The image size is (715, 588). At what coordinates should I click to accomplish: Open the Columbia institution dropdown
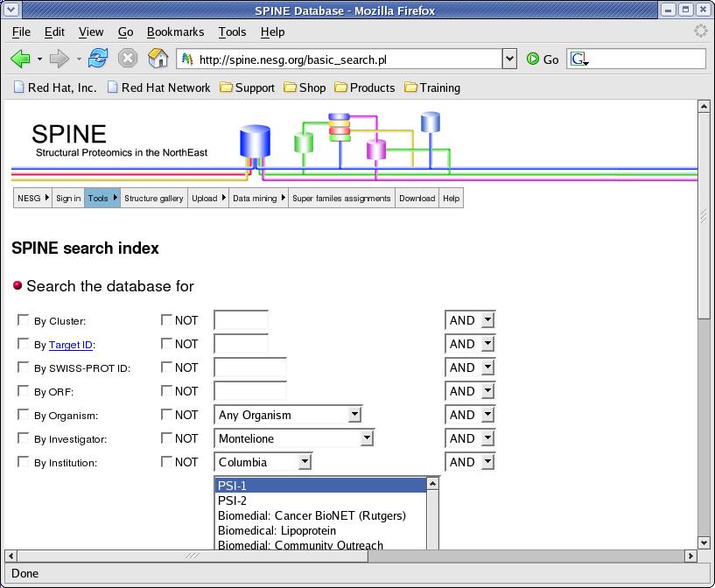pos(304,462)
